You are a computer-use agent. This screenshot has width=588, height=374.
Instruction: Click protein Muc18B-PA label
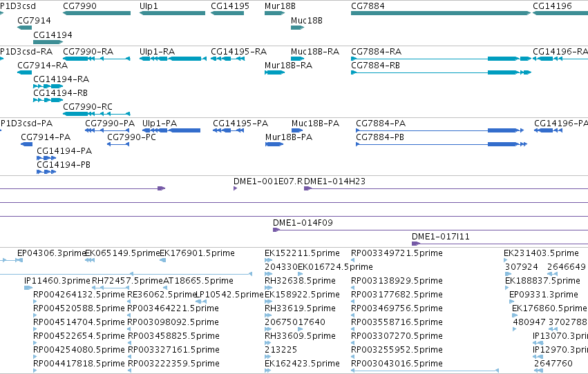[x=315, y=123]
